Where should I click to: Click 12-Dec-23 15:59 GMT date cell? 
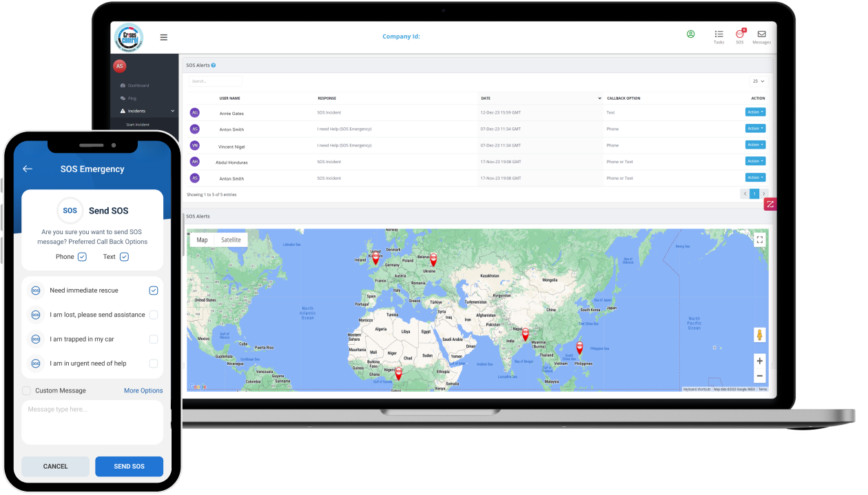501,112
